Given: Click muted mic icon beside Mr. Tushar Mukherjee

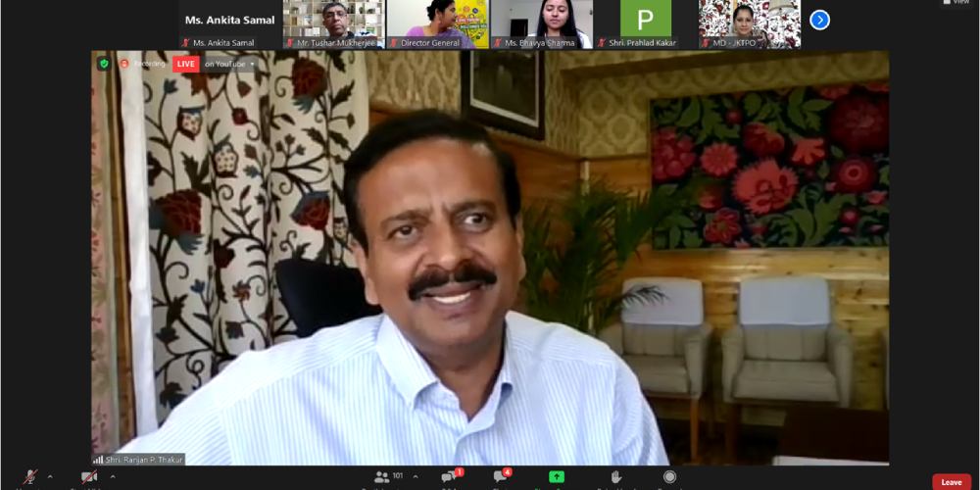Looking at the screenshot, I should point(290,43).
